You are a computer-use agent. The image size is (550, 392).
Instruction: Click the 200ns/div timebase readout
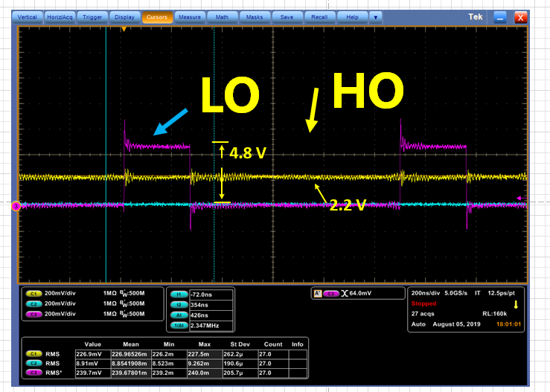tap(425, 293)
